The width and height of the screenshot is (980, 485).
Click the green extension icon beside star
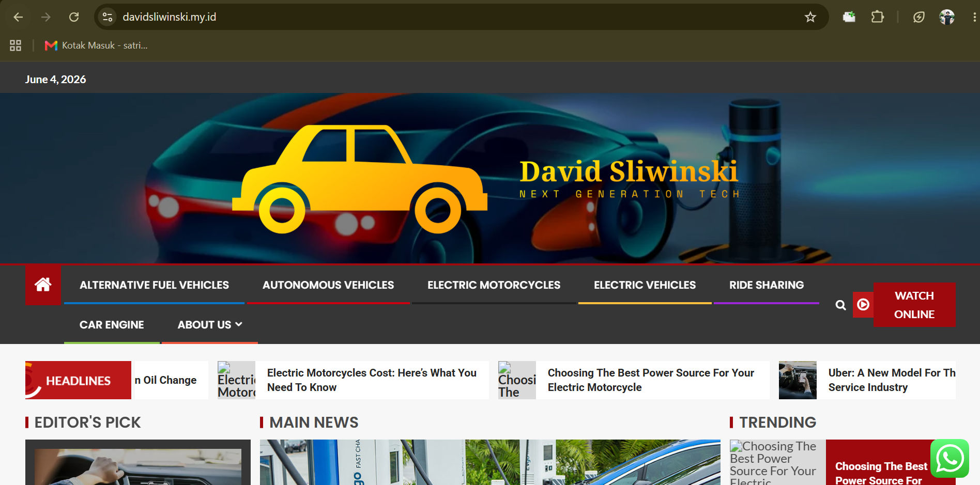coord(849,17)
